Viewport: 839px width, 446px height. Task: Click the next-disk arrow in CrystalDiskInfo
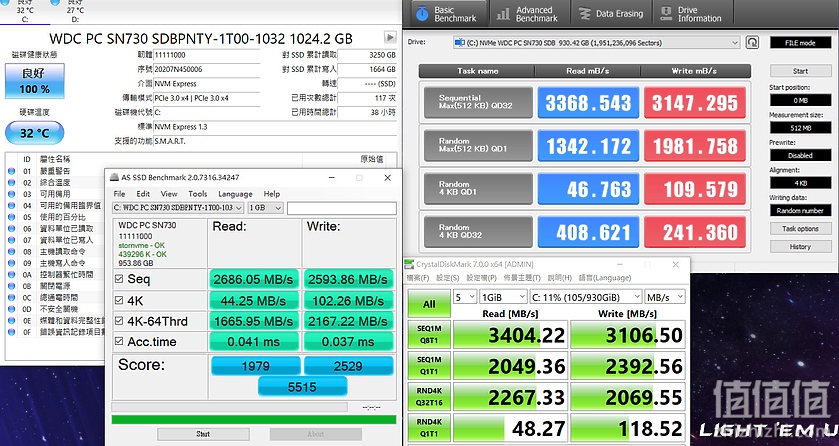click(x=390, y=37)
